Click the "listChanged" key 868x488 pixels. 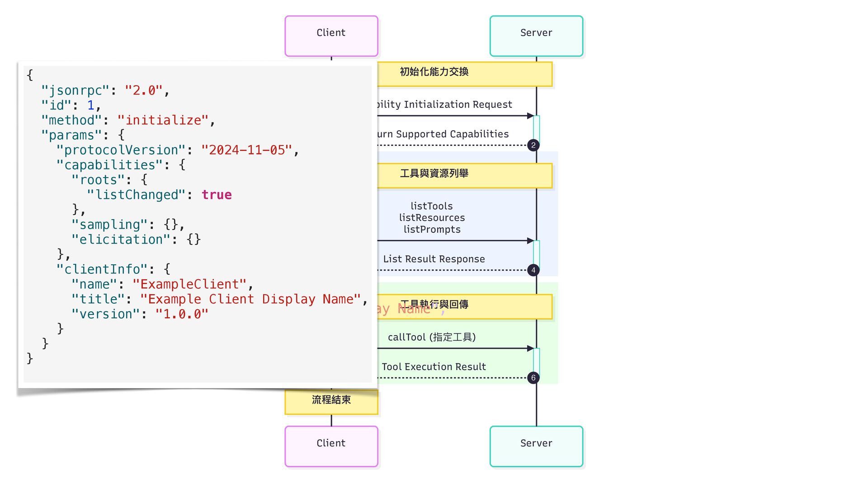[136, 195]
